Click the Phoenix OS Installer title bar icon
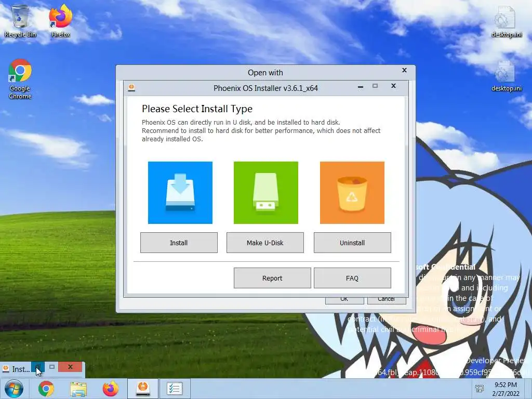Screen dimensions: 532x399 click(x=131, y=88)
